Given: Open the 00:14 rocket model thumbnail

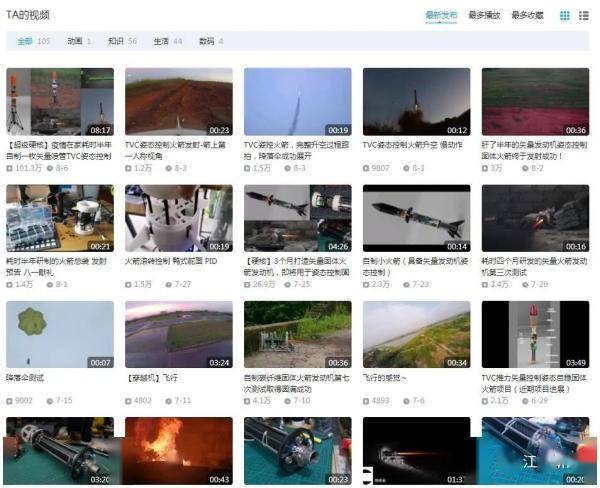Looking at the screenshot, I should click(x=417, y=218).
